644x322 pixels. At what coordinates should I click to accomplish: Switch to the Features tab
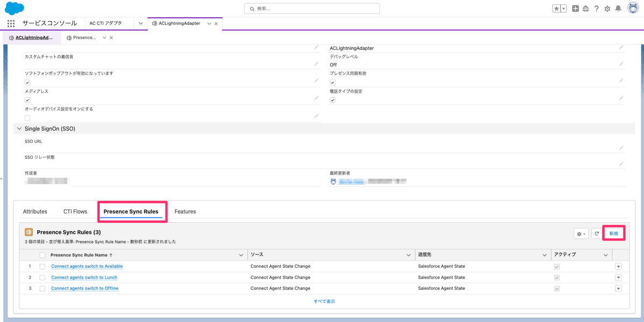pyautogui.click(x=185, y=211)
